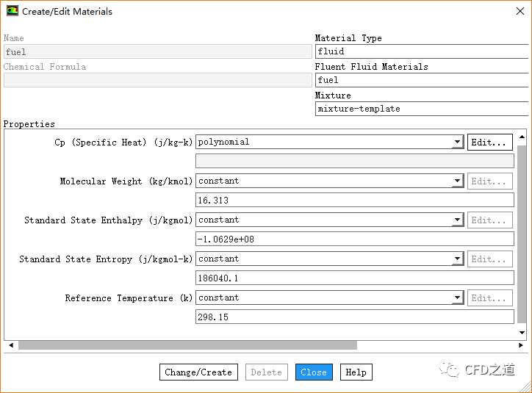
Task: Open the Help button
Action: click(x=356, y=372)
